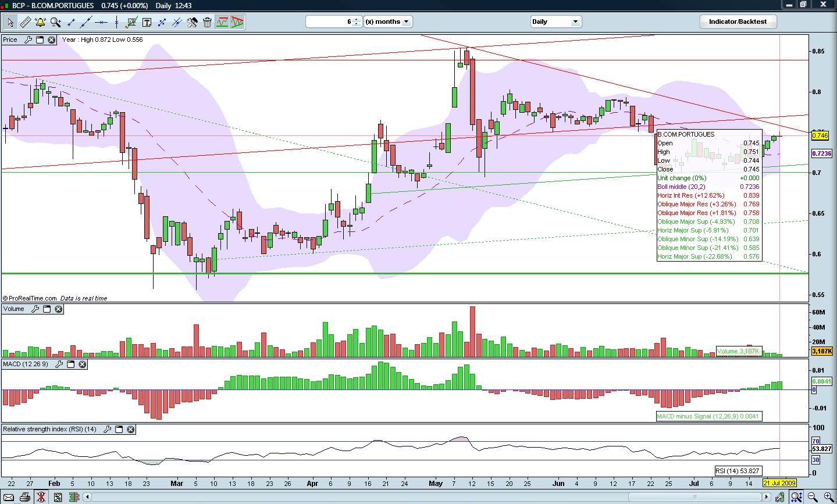The image size is (837, 504).
Task: Open Price panel wrench settings
Action: click(28, 40)
